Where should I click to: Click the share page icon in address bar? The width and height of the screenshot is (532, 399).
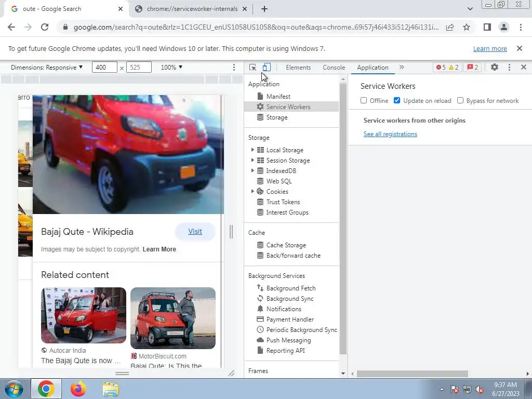(450, 27)
